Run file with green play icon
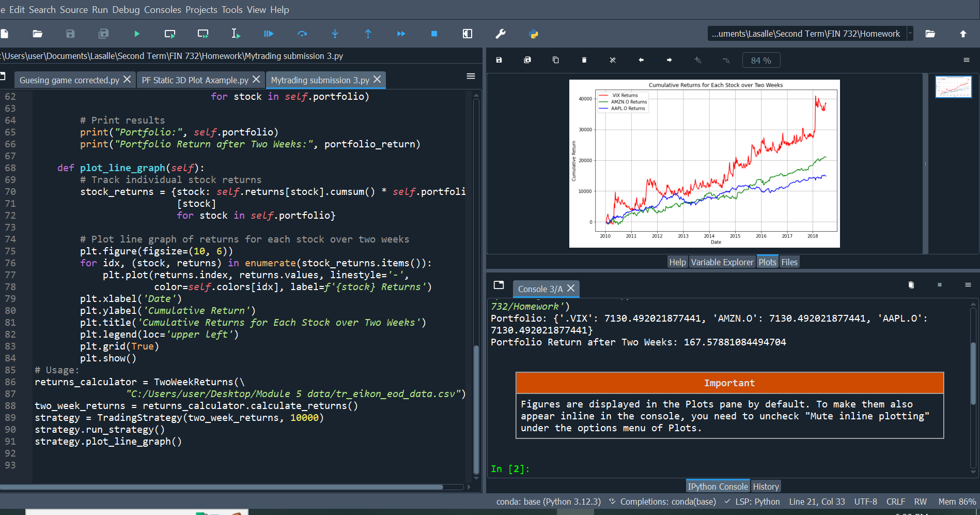This screenshot has height=515, width=980. [137, 34]
